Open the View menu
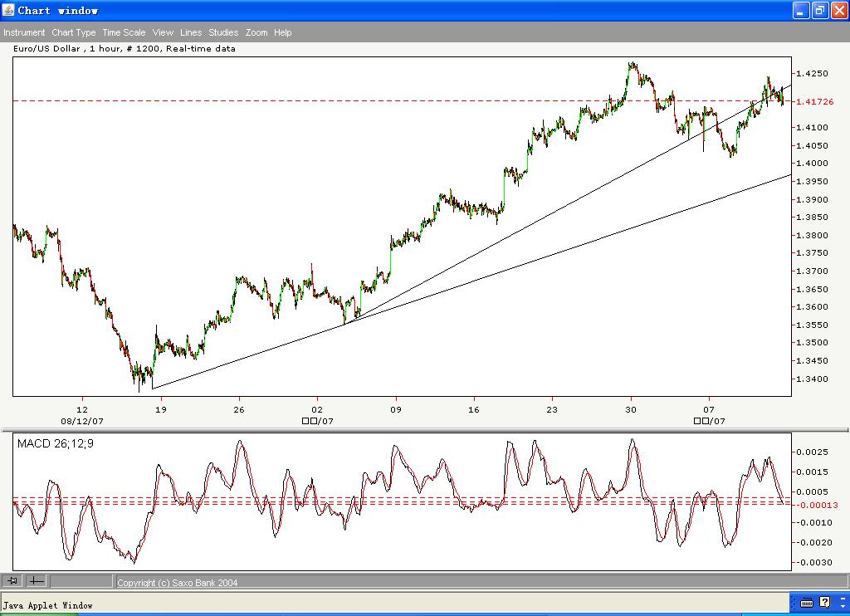Screen dimensions: 850x616 point(163,32)
